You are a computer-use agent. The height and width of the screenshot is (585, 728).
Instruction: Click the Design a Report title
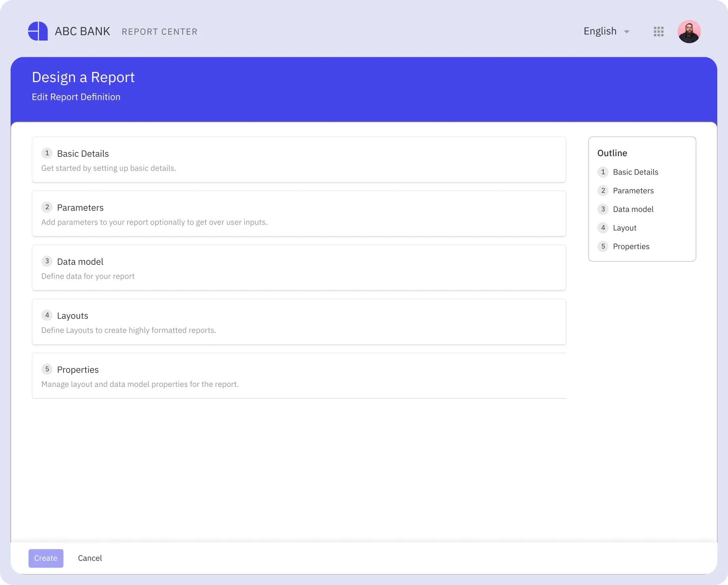pos(83,77)
